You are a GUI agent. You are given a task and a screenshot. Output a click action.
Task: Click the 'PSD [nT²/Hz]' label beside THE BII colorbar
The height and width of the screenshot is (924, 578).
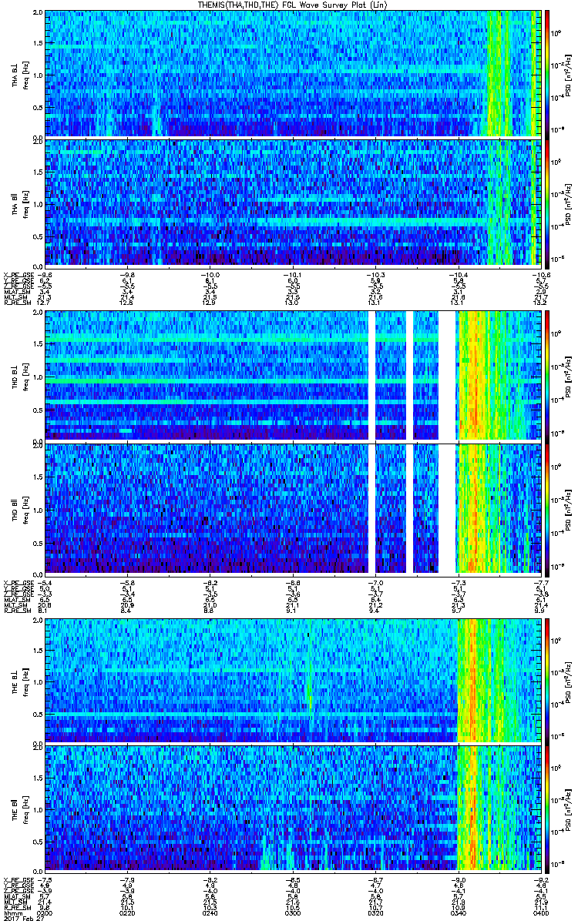[x=570, y=808]
